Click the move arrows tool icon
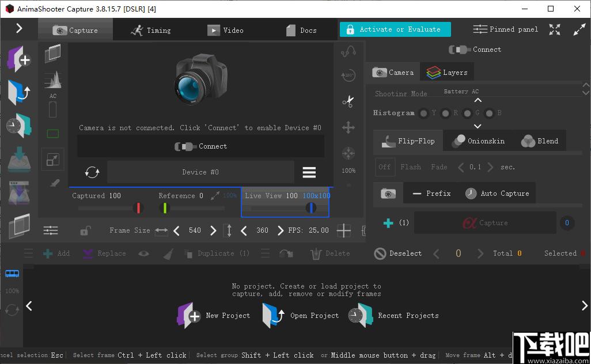 tap(348, 127)
